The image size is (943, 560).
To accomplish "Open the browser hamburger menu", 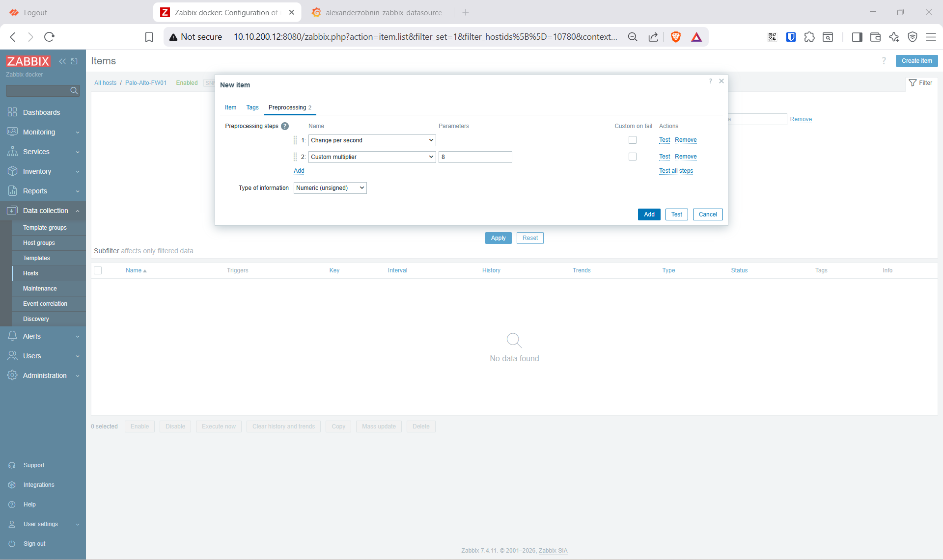I will click(x=931, y=37).
